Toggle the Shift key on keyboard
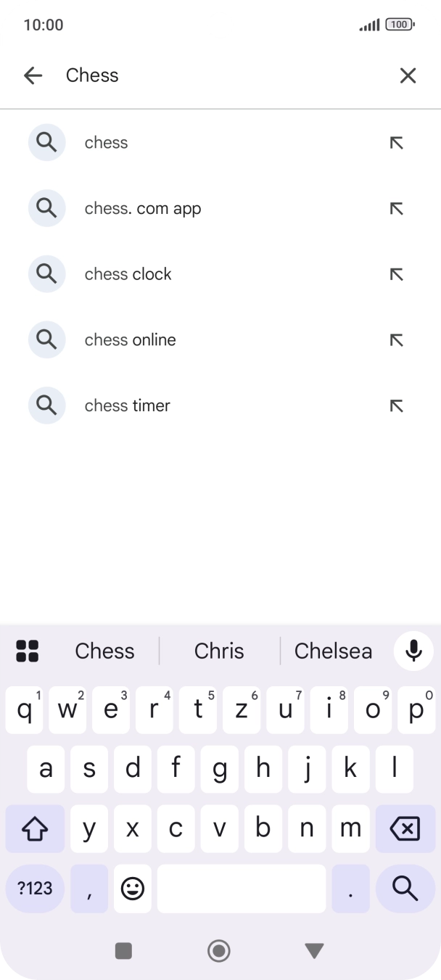The image size is (441, 980). point(35,828)
